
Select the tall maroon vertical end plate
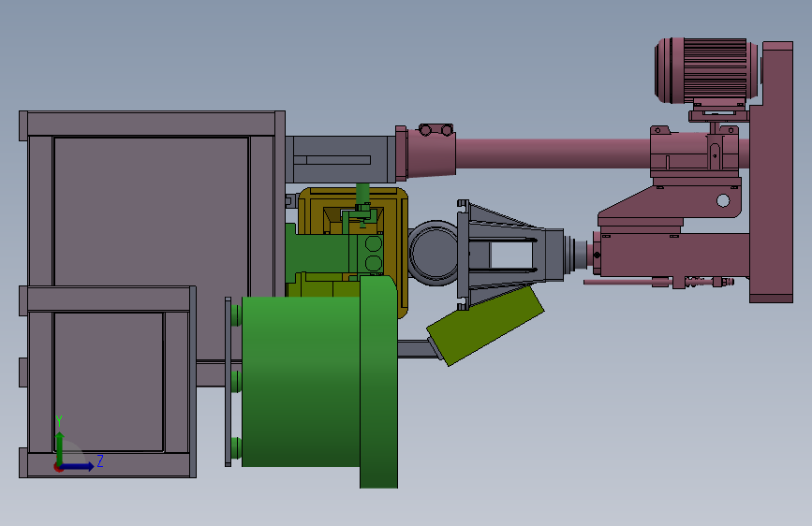(771, 172)
